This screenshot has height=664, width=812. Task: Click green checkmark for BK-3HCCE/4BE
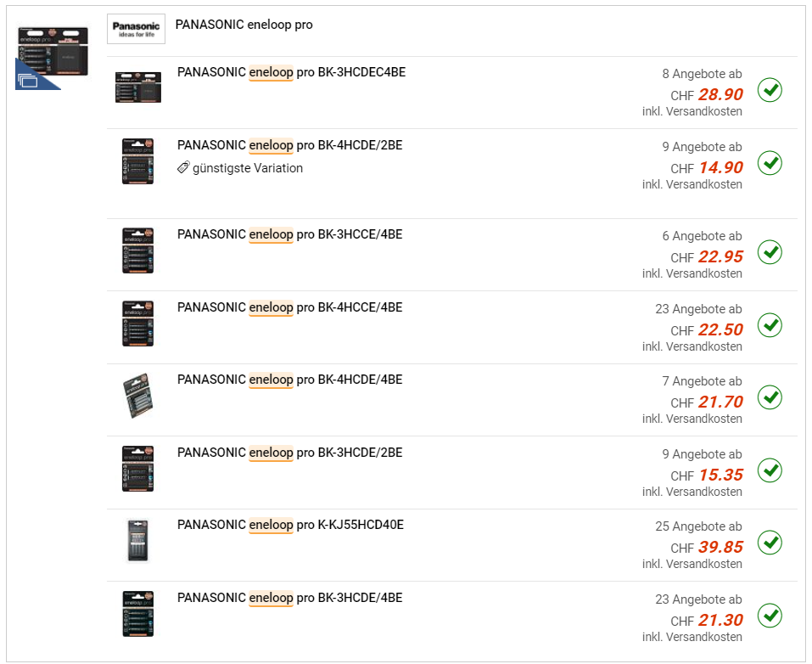coord(770,252)
